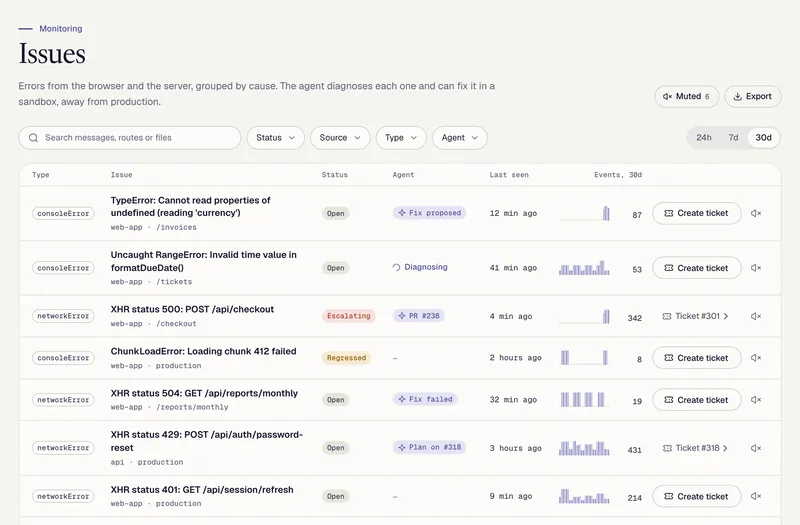Open issue 'XHR status 504: GET /api/reports/monthly'
The image size is (800, 525).
pos(204,393)
